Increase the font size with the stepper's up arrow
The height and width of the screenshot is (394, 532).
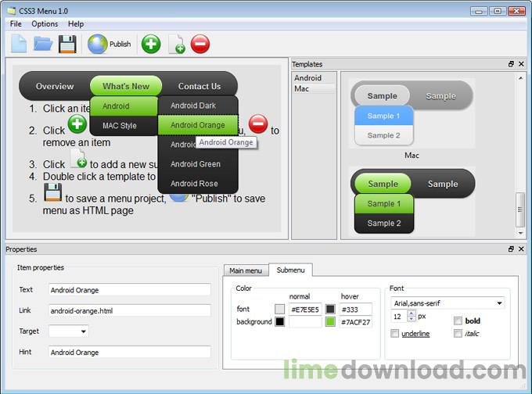[412, 313]
